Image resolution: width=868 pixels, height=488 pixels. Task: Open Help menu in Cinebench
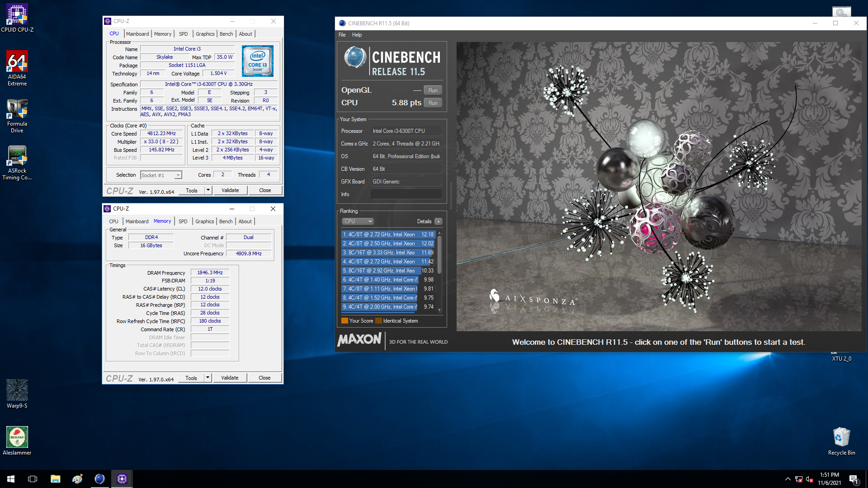(357, 35)
